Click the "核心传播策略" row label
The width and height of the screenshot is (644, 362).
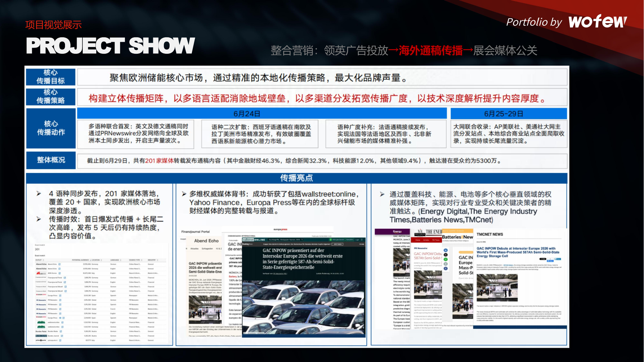click(51, 97)
